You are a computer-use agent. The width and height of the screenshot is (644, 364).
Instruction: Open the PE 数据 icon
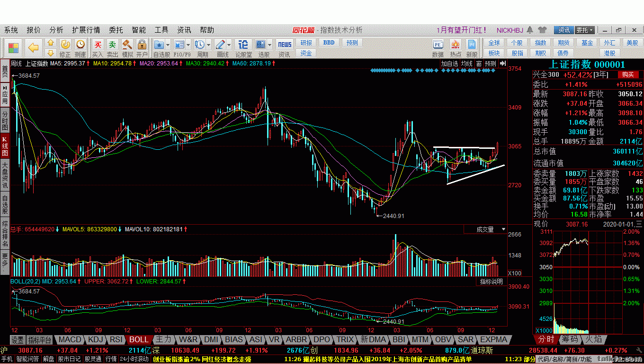pos(438,45)
